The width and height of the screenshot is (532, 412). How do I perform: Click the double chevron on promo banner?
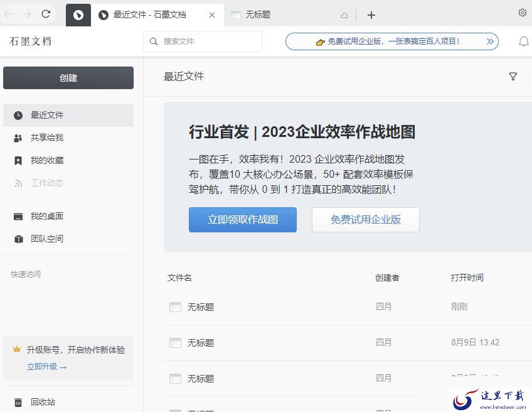click(490, 41)
